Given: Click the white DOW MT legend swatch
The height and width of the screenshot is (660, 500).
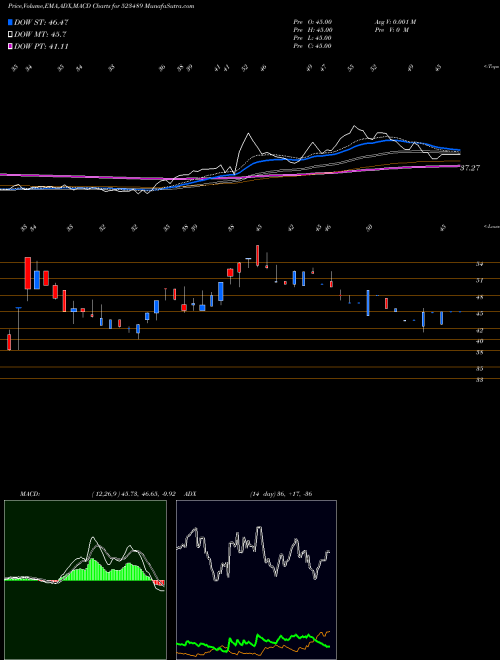Looking at the screenshot, I should coord(10,35).
